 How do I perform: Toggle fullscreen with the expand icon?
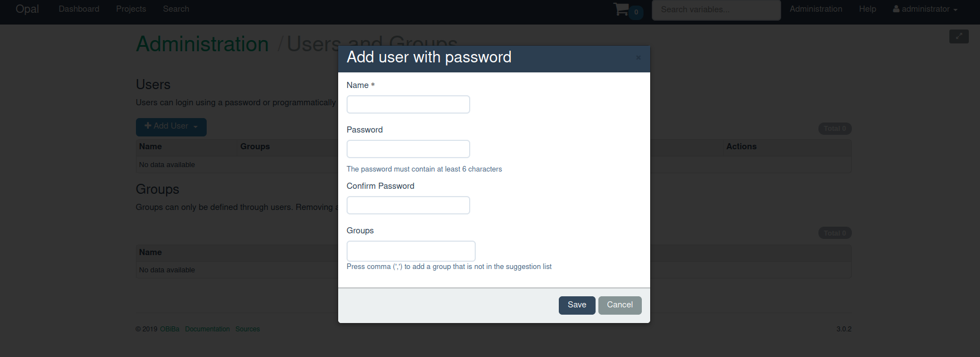coord(959,36)
